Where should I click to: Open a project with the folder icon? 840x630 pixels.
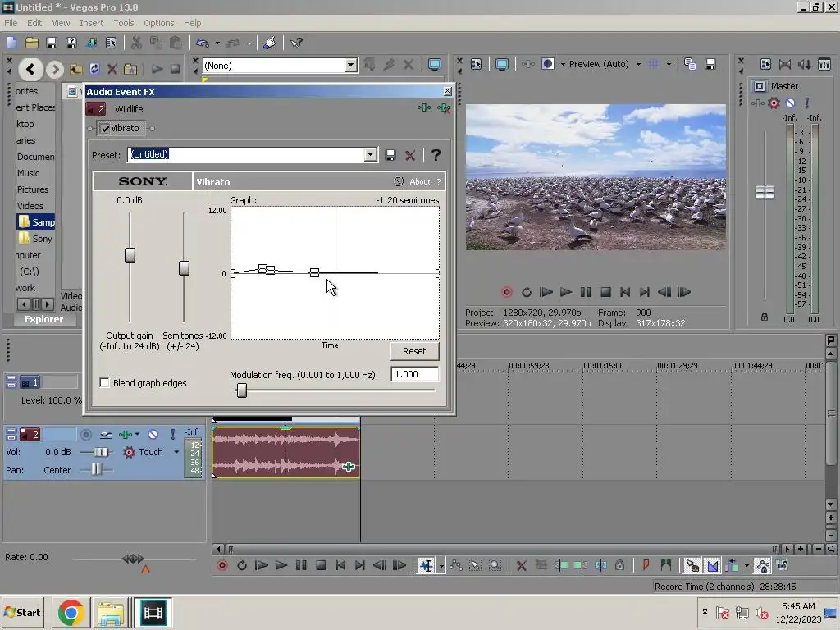click(32, 43)
